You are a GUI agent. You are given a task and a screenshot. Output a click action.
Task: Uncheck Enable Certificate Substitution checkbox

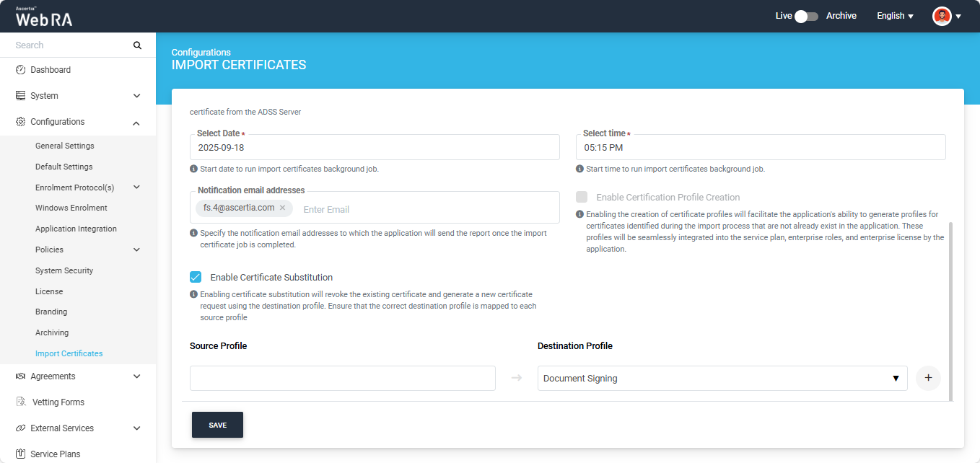tap(196, 277)
